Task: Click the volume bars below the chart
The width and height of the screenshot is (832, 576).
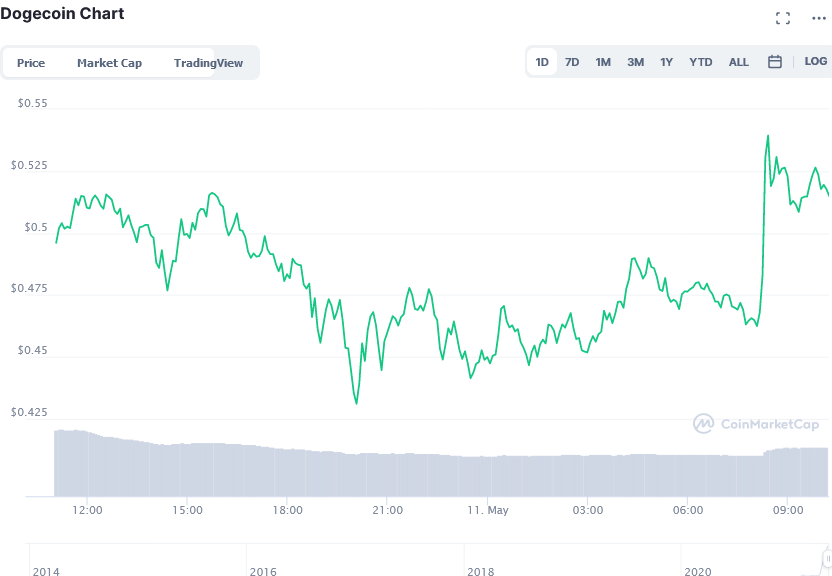Action: 441,463
